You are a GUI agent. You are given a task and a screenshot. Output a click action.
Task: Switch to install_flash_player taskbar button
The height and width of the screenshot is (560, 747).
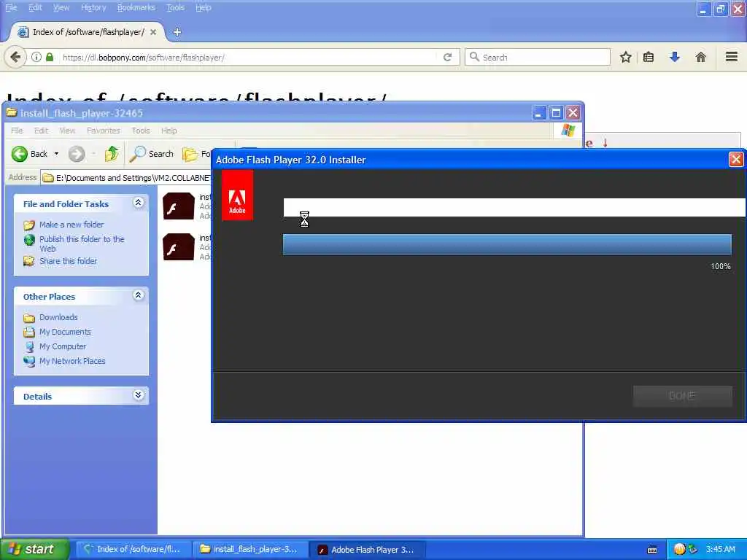[x=251, y=549]
